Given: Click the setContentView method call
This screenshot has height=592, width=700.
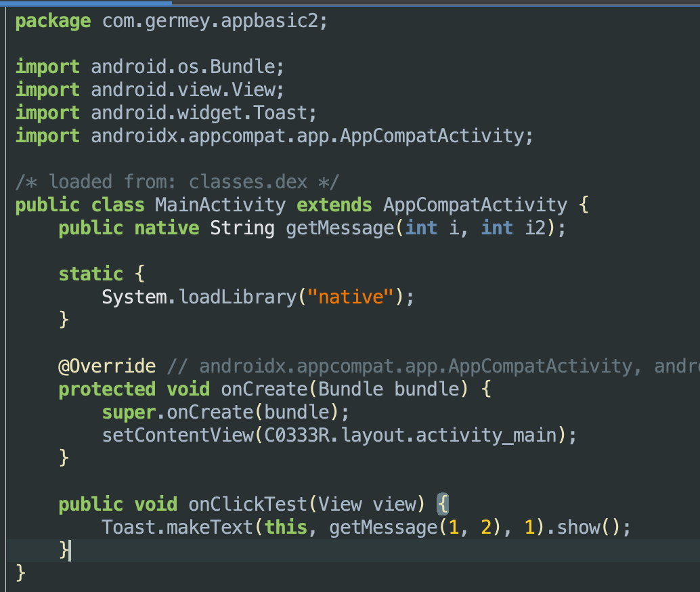Looking at the screenshot, I should click(x=177, y=436).
